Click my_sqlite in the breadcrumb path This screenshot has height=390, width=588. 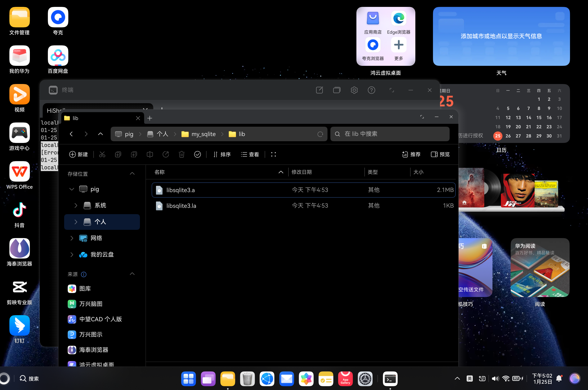coord(203,134)
